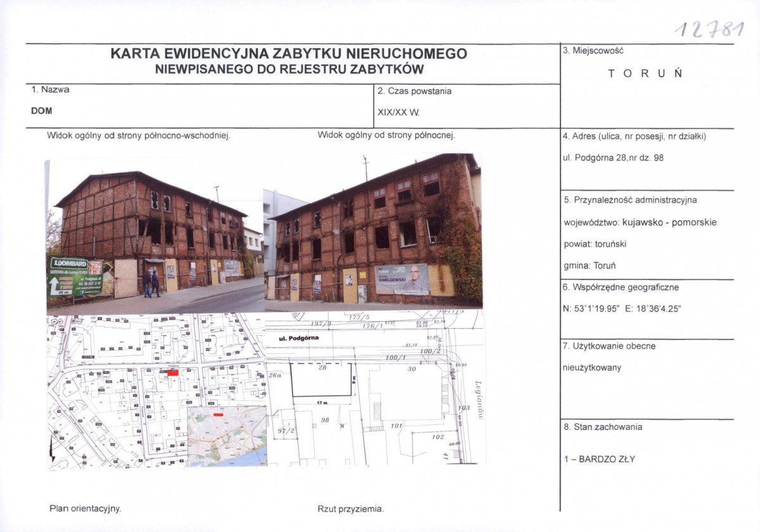Click the "3. Miejscowość" label
Viewport: 760px width, 532px height.
tap(593, 51)
